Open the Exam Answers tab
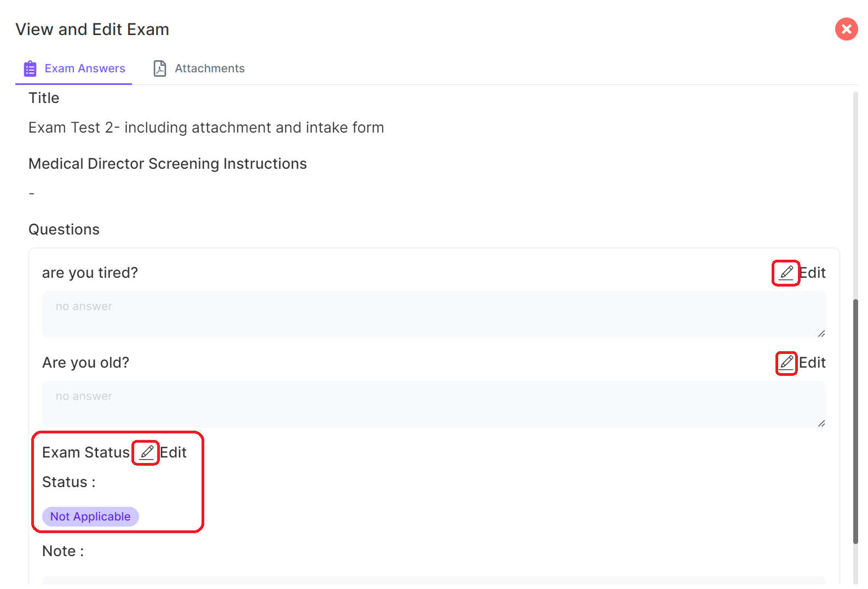 (85, 69)
